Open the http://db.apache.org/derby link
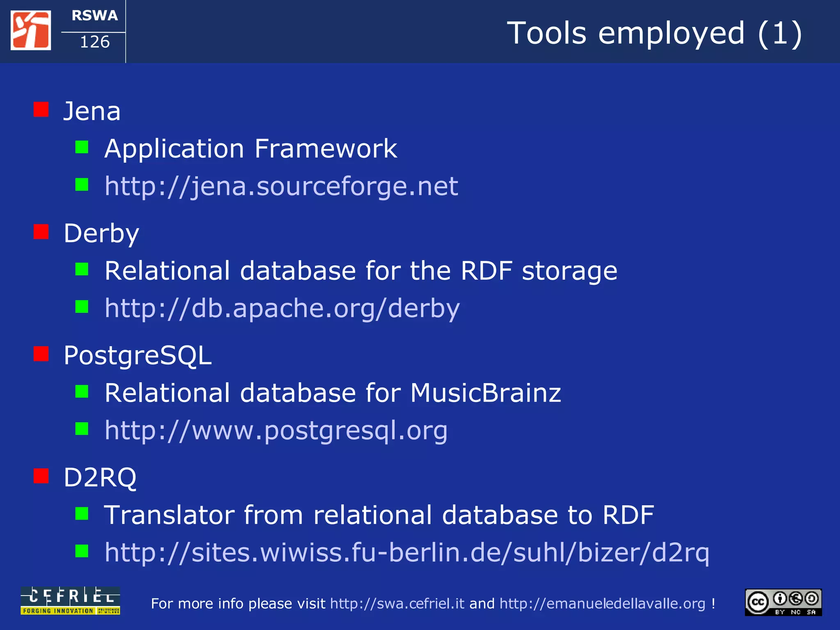 click(x=282, y=308)
